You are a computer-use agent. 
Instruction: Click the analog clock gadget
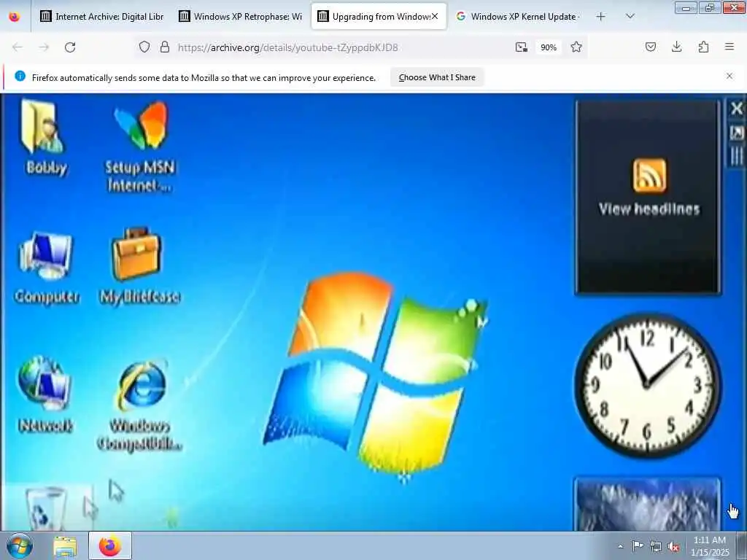tap(648, 385)
